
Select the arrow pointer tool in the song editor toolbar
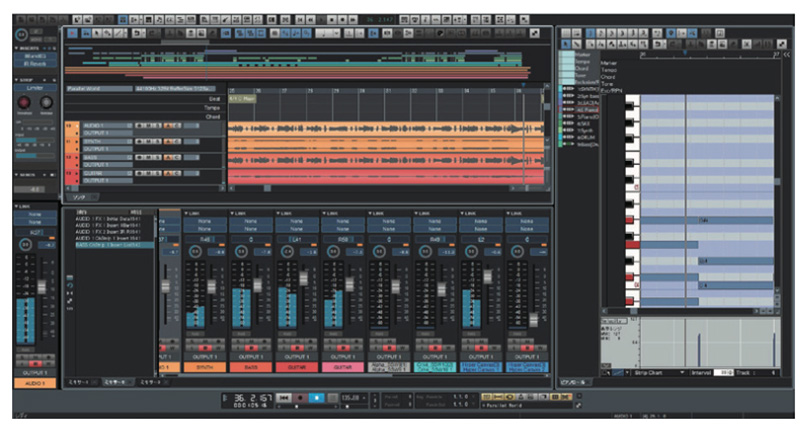96,33
